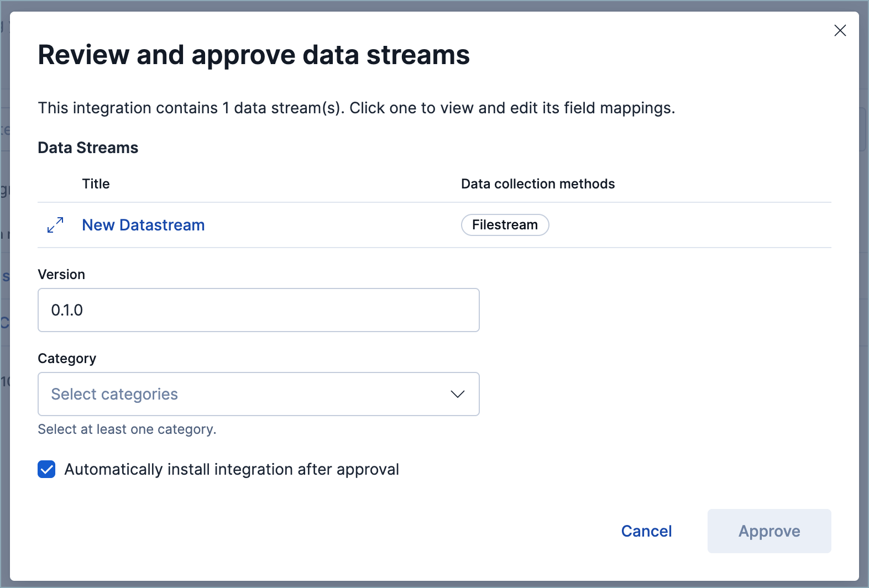Click the Filestream badge
The height and width of the screenshot is (588, 869).
click(x=505, y=225)
